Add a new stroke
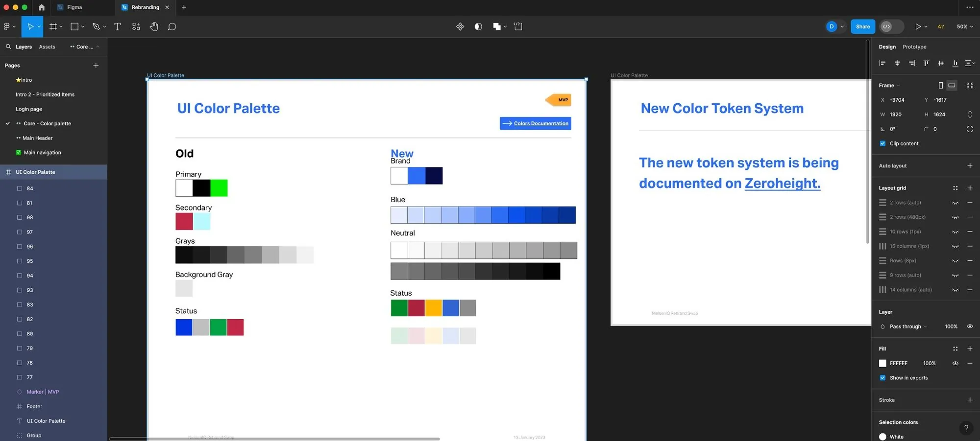Image resolution: width=980 pixels, height=441 pixels. 970,400
